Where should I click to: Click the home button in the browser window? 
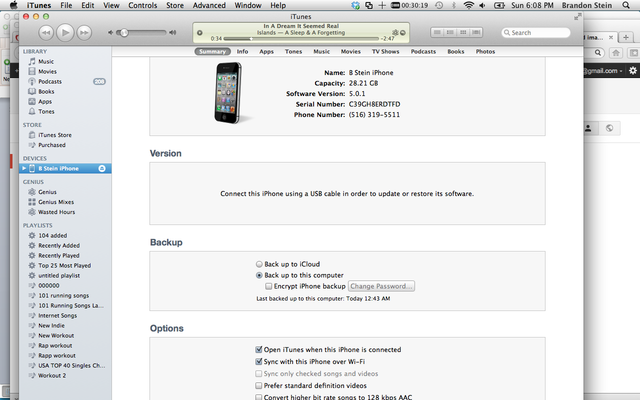click(x=616, y=53)
